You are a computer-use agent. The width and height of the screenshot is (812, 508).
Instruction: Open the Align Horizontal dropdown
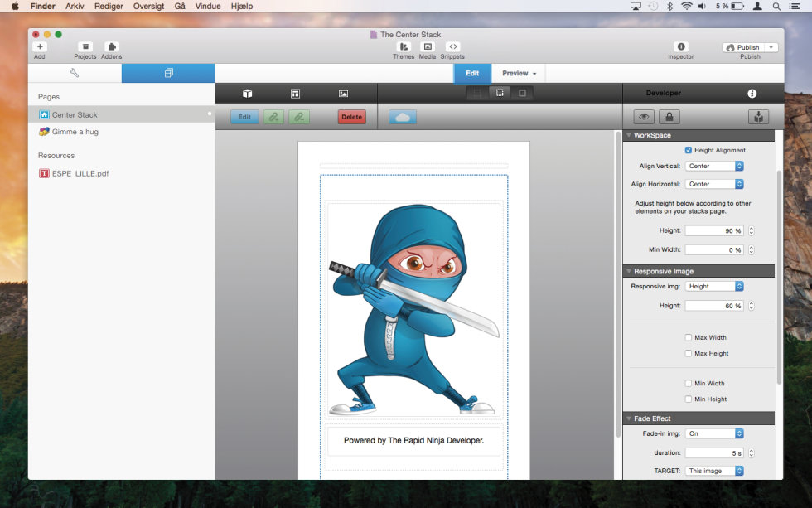(x=714, y=184)
